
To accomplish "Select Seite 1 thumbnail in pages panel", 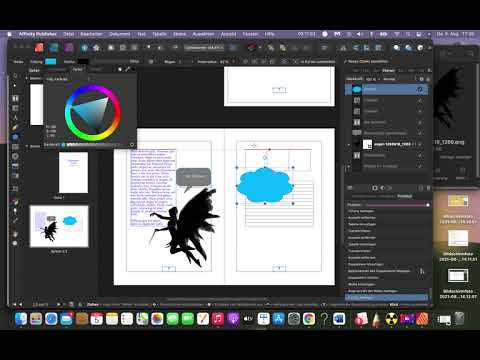I will pos(73,172).
